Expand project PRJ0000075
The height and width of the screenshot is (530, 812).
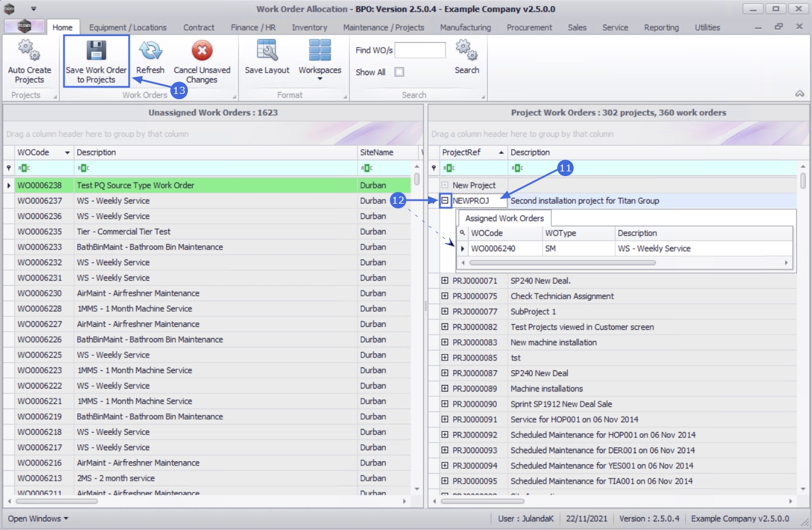tap(445, 296)
